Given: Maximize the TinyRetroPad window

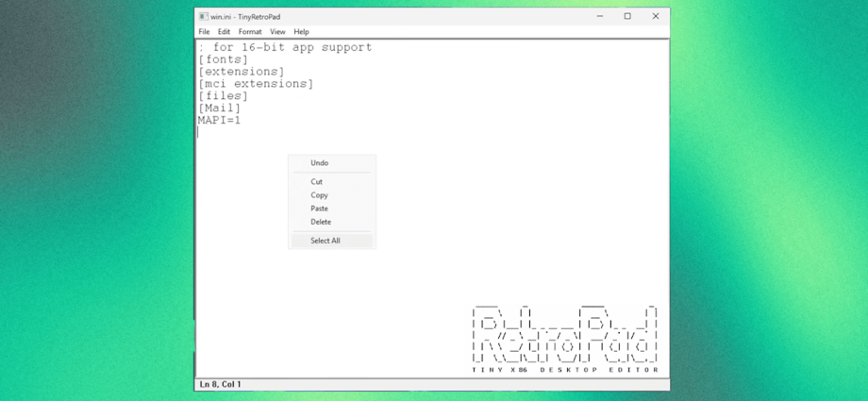Looking at the screenshot, I should pos(627,17).
